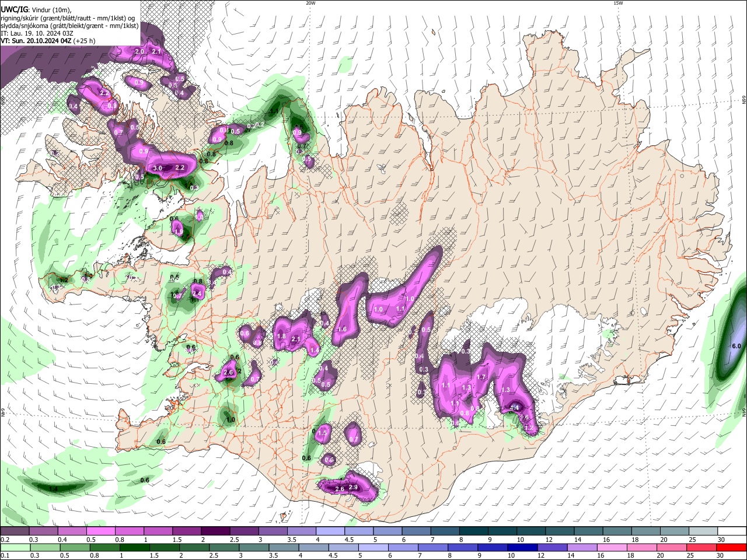This screenshot has width=747, height=560.
Task: Click the violet swatch labeled 12, bottom row
Action: tap(552, 547)
